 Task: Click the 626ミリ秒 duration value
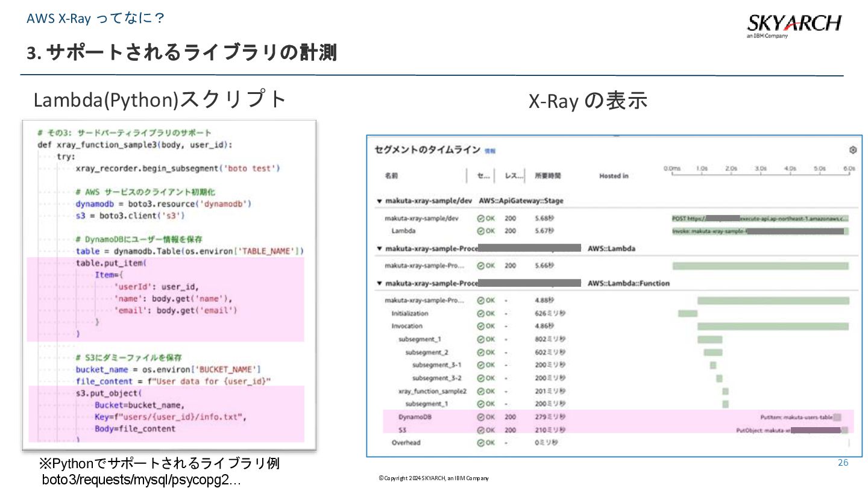(550, 313)
